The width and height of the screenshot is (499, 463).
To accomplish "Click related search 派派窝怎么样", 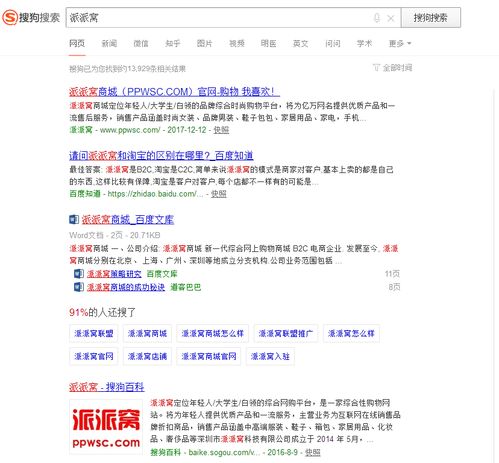I will pyautogui.click(x=351, y=333).
